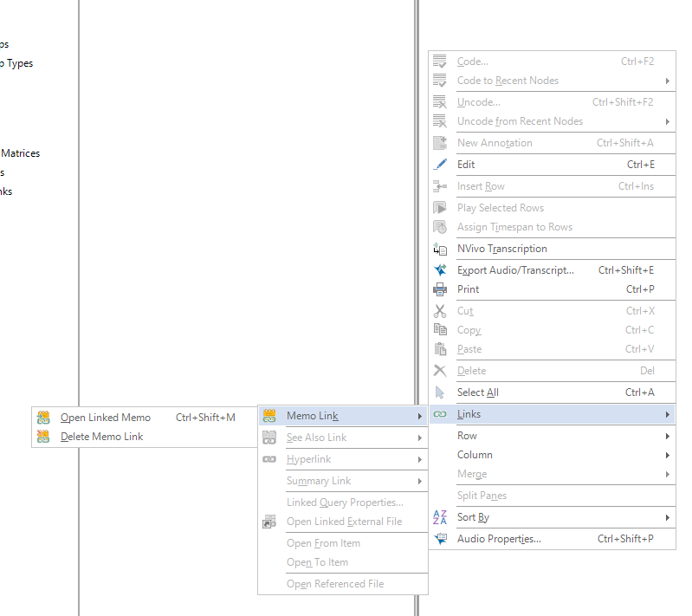This screenshot has width=692, height=616.
Task: Click the Export Audio/Transcript icon
Action: tap(440, 270)
